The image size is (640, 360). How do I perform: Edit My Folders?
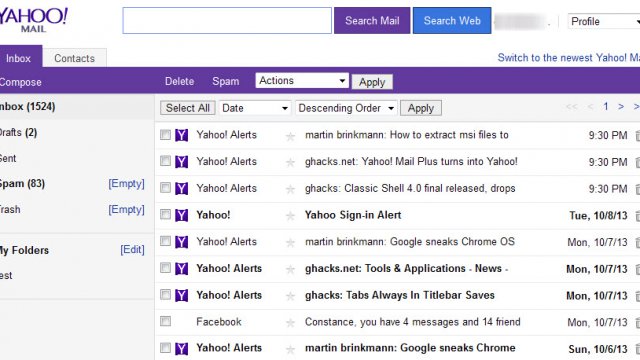[132, 249]
